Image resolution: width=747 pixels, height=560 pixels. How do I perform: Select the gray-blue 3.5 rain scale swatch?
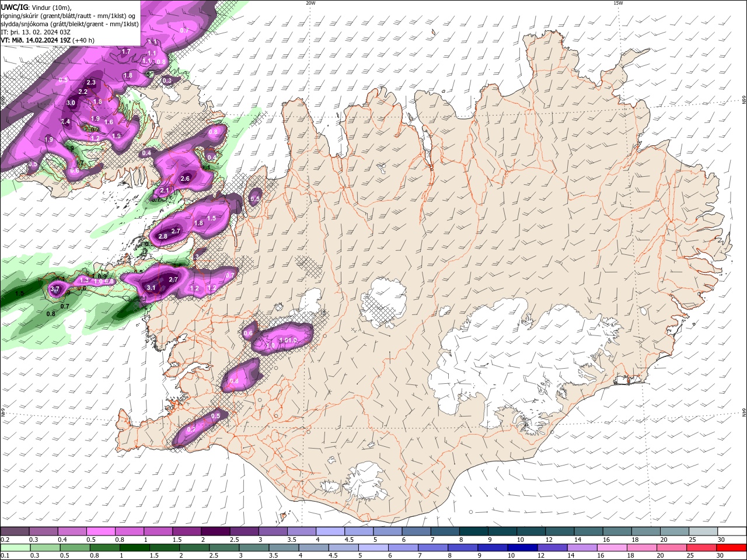283,548
